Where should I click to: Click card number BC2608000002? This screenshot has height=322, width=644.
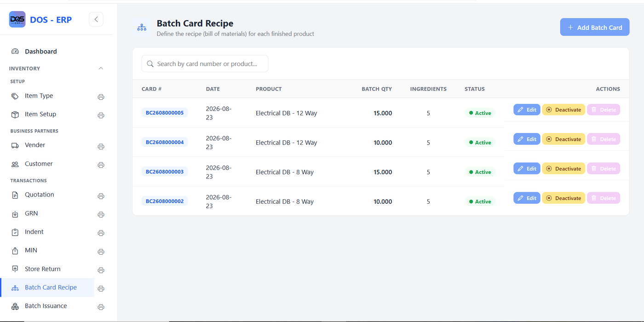click(165, 201)
